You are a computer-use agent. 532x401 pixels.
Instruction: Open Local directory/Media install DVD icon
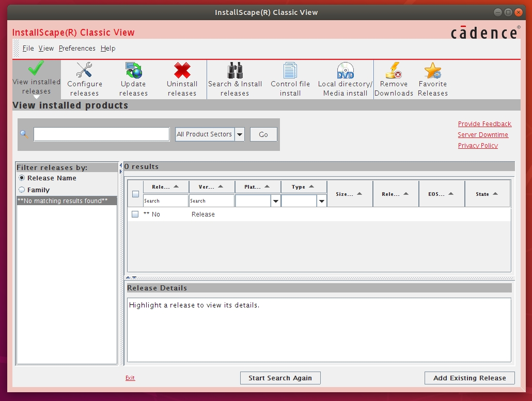click(x=346, y=70)
